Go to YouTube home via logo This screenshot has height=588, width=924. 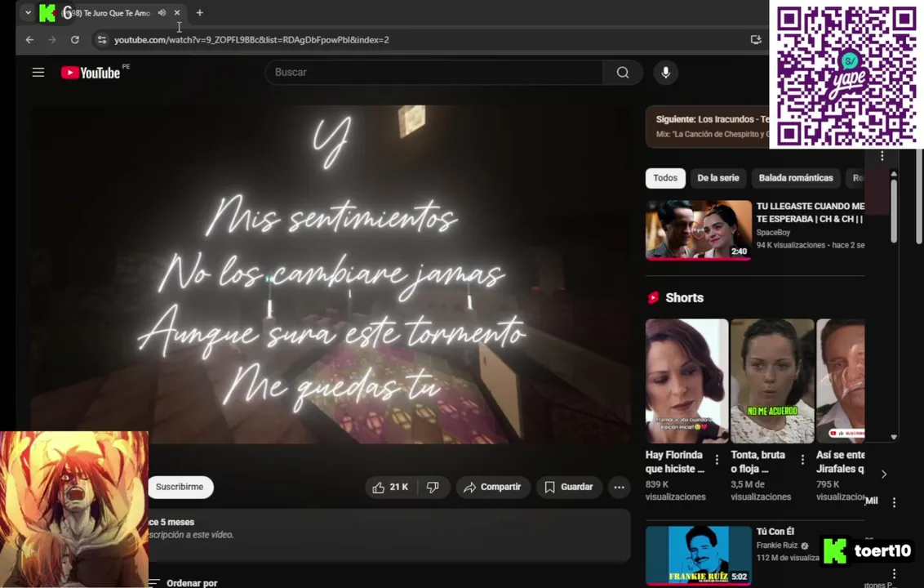point(91,73)
